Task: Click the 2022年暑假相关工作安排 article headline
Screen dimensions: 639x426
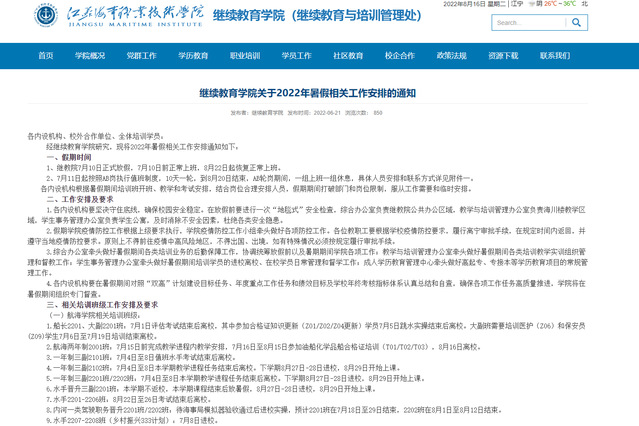Action: tap(319, 92)
